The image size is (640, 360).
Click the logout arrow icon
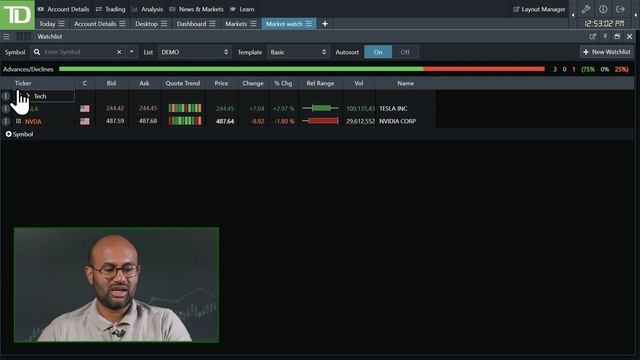click(620, 9)
